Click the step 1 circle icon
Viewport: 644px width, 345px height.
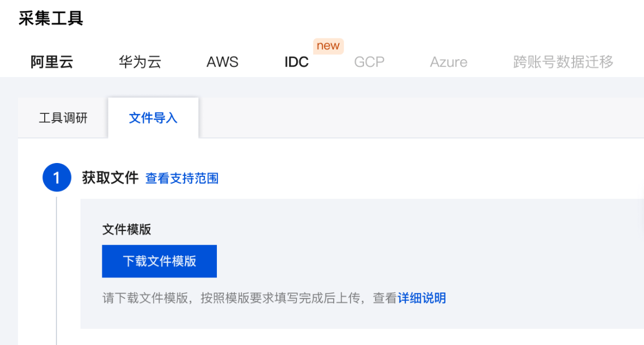(56, 178)
